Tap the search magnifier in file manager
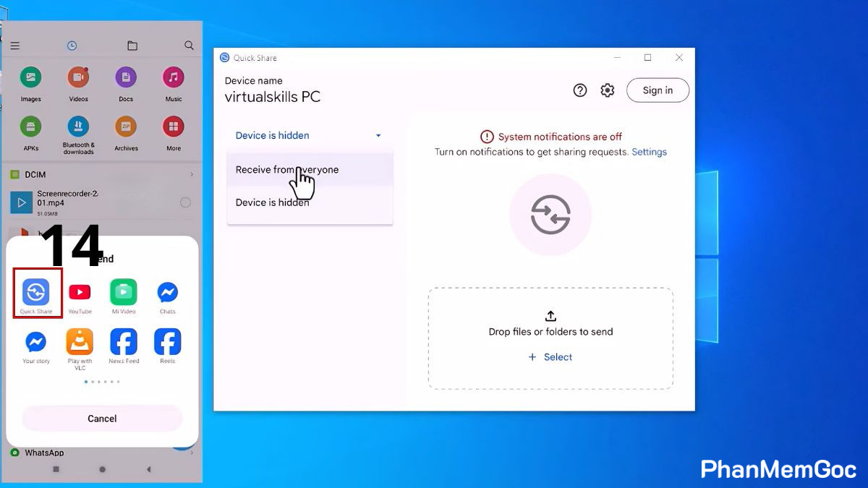Screen dimensions: 868x488 click(190, 46)
